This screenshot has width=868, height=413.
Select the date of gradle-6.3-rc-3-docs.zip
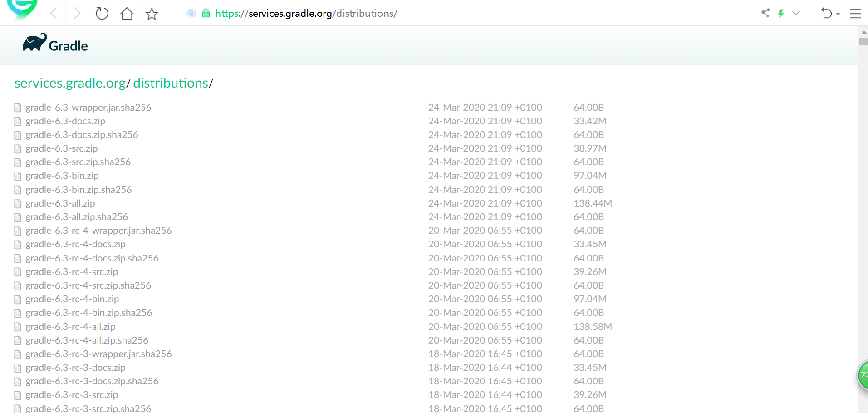tap(485, 368)
